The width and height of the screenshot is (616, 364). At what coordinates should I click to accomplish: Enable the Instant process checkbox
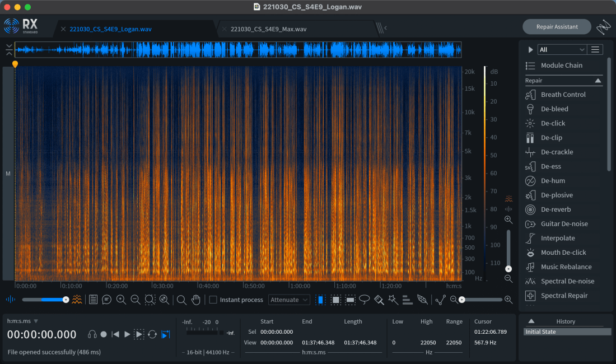[x=213, y=300]
